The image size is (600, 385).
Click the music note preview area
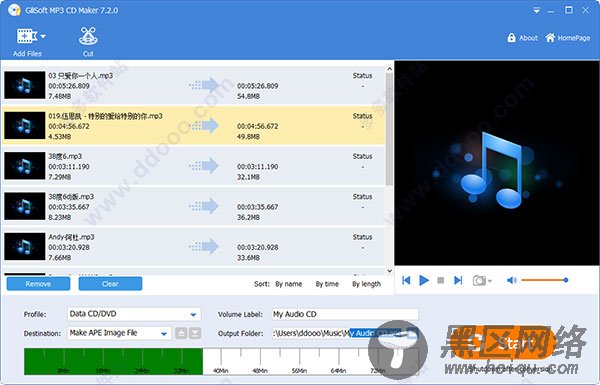pos(497,163)
